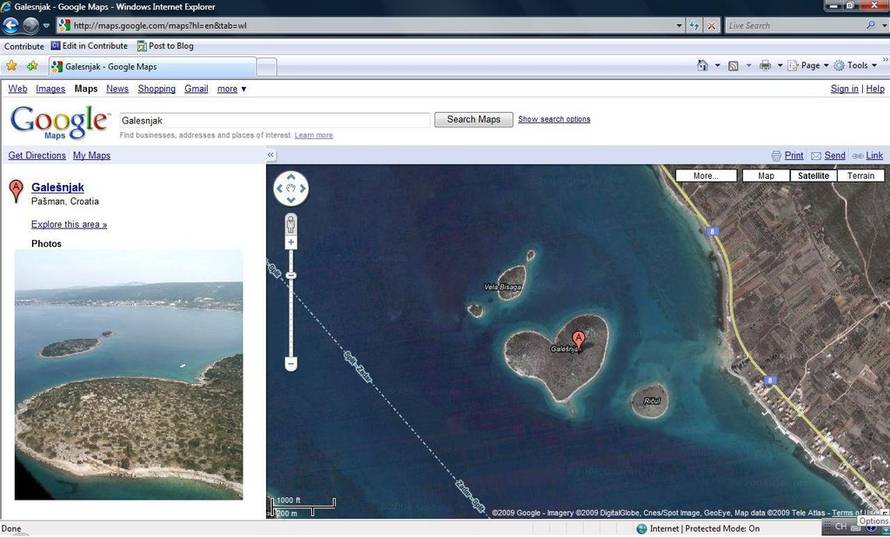Zoom in with the plus button

click(x=291, y=243)
